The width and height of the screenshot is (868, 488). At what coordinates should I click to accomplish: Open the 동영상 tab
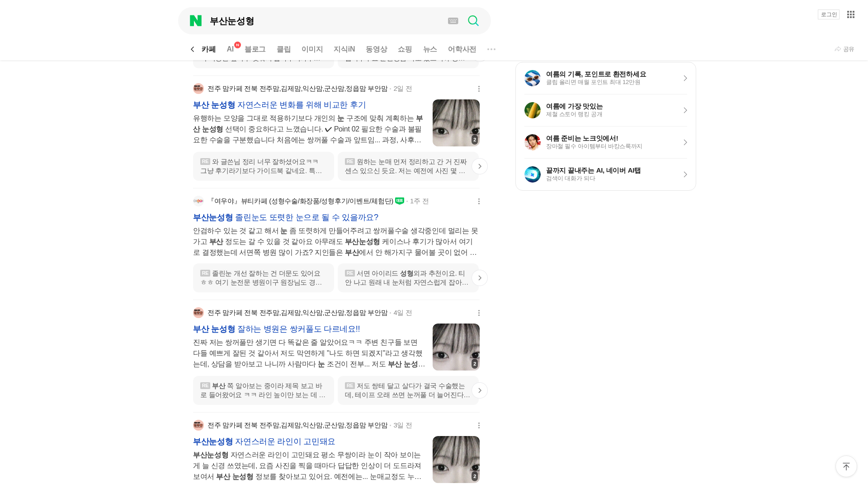377,49
